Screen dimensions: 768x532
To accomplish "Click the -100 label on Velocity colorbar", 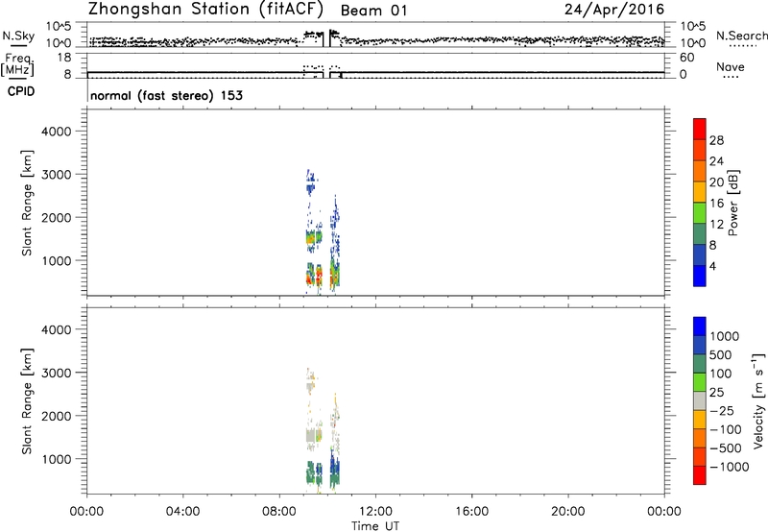I will point(726,429).
